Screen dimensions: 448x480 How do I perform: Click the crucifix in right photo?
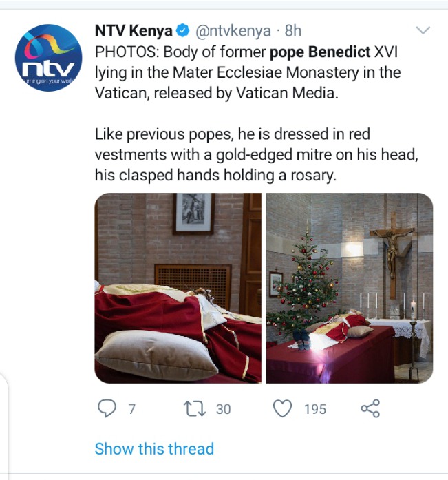click(393, 255)
